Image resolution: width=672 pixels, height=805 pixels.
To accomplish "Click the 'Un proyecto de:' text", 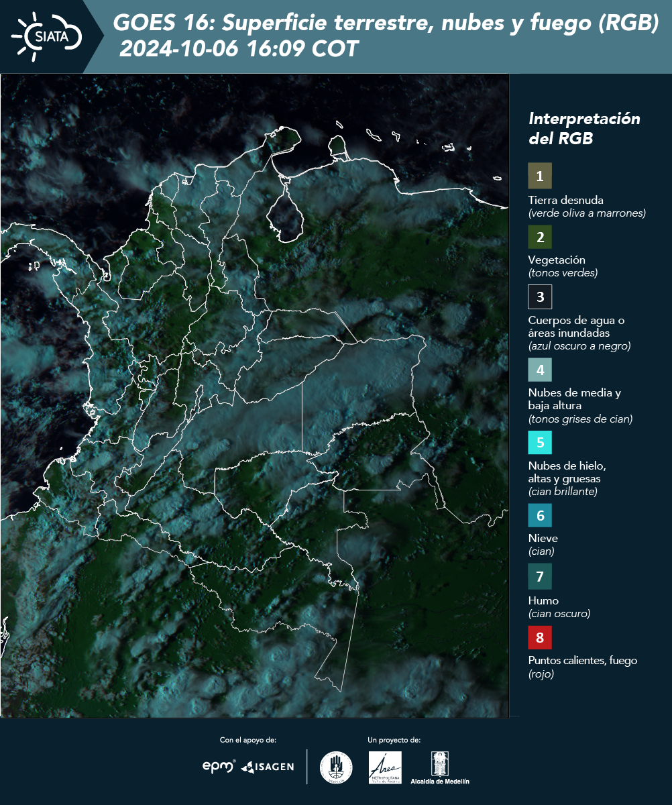I will coord(394,740).
